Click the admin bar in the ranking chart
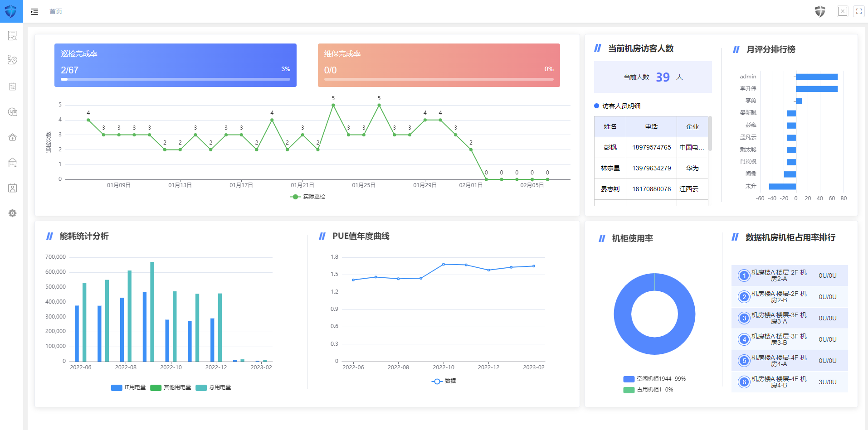 817,77
